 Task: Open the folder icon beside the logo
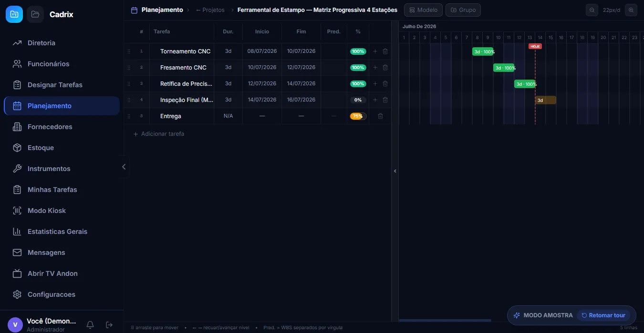35,14
